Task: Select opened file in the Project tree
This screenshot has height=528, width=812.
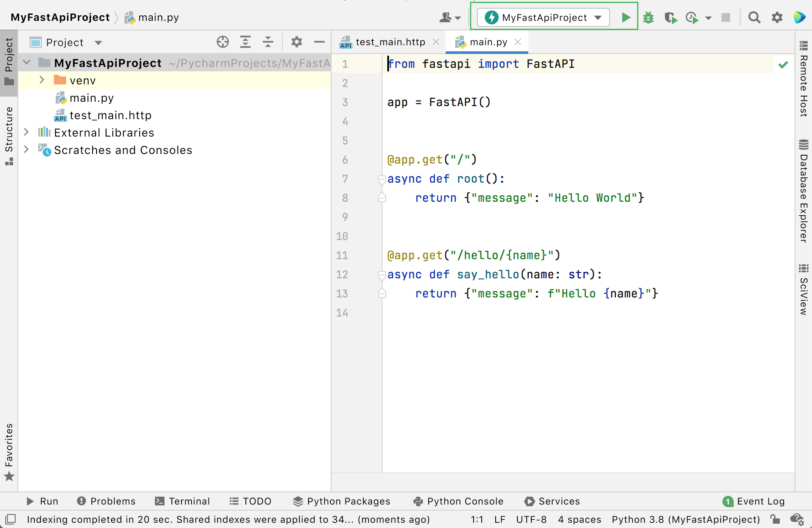Action: 223,42
